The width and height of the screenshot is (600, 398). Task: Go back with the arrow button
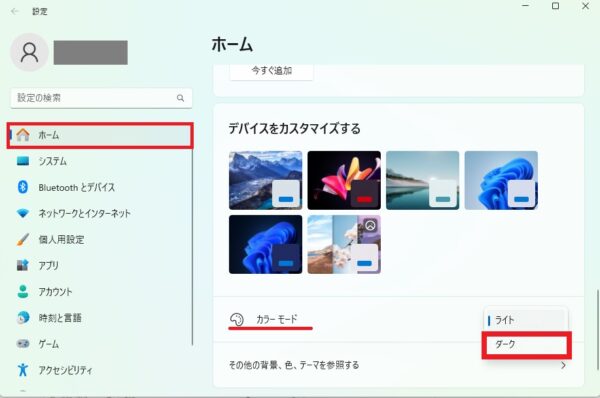(15, 11)
